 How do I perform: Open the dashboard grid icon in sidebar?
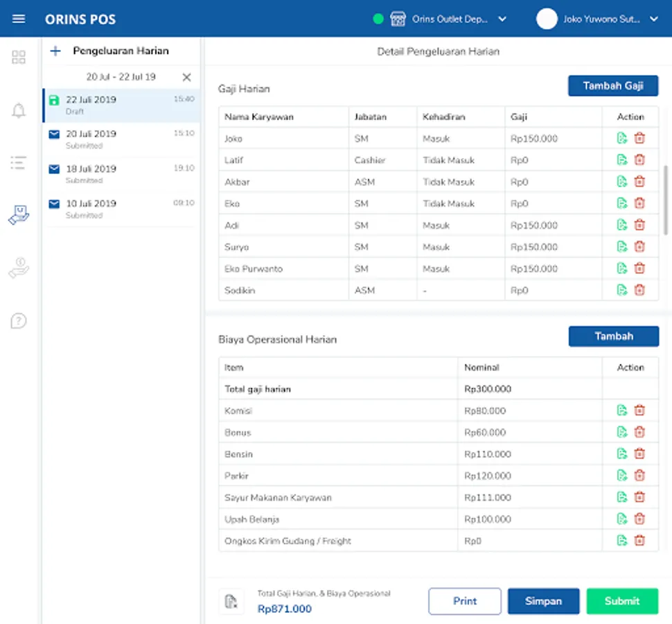[19, 57]
